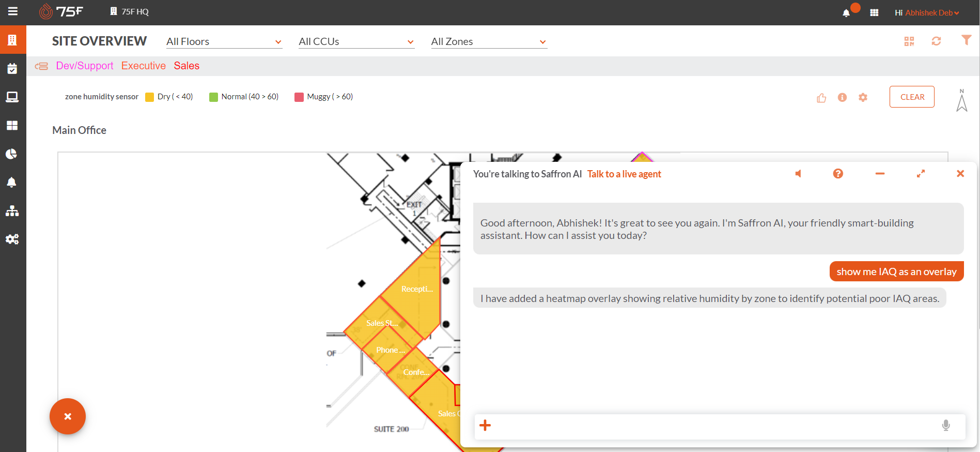Click Talk to a live agent link
The height and width of the screenshot is (452, 980).
click(x=624, y=174)
